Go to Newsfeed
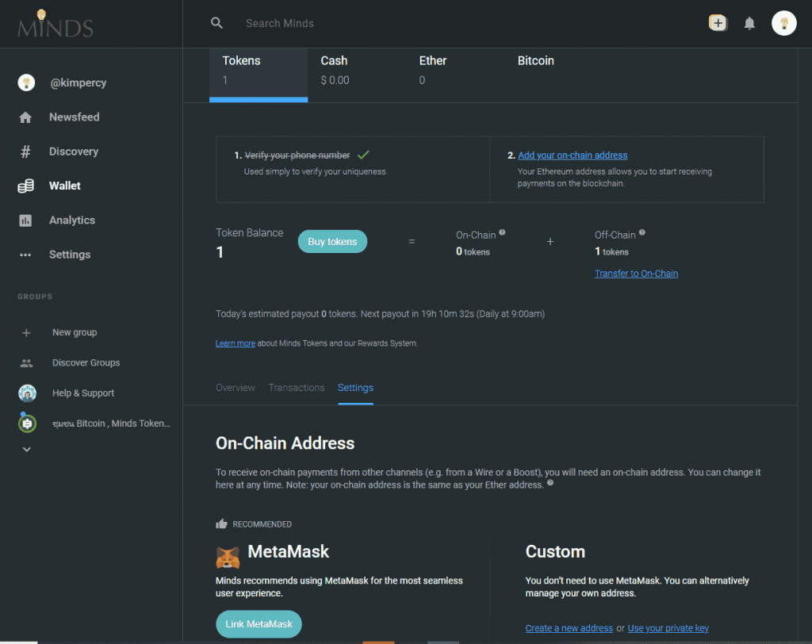 [x=74, y=117]
